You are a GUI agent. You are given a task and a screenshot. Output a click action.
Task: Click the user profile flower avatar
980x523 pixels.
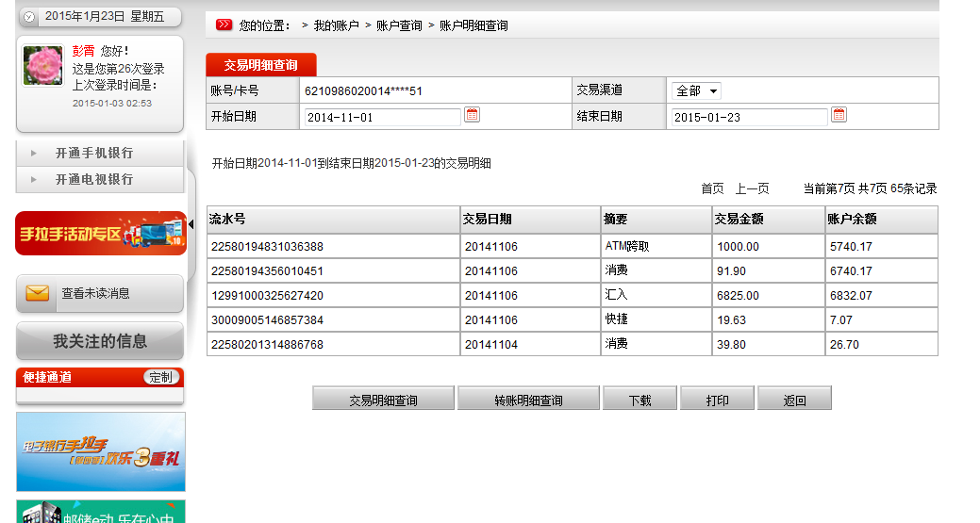42,65
